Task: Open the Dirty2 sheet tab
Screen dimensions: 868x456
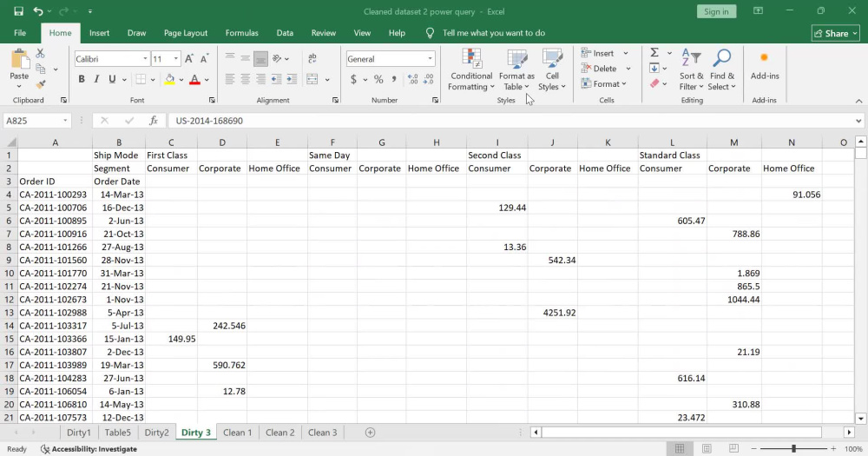Action: point(156,433)
